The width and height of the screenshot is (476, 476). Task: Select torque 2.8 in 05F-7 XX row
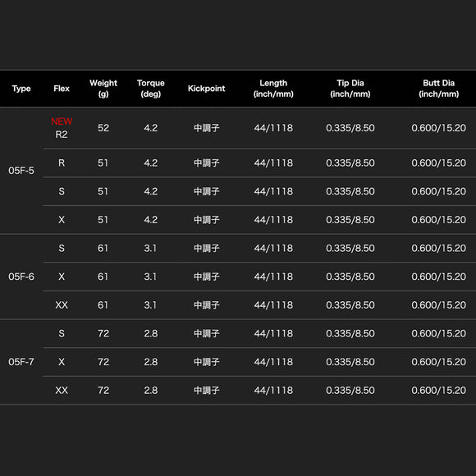point(150,391)
